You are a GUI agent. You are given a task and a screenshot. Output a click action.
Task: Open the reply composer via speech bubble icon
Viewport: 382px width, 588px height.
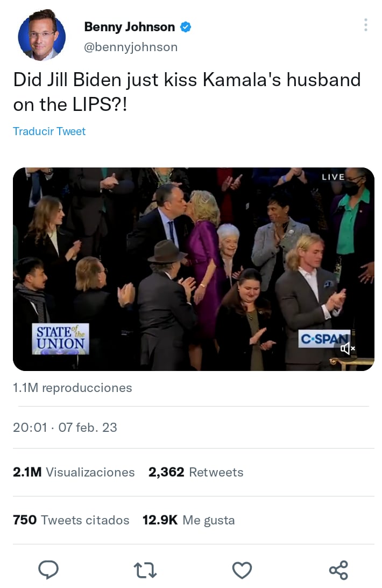(x=48, y=570)
